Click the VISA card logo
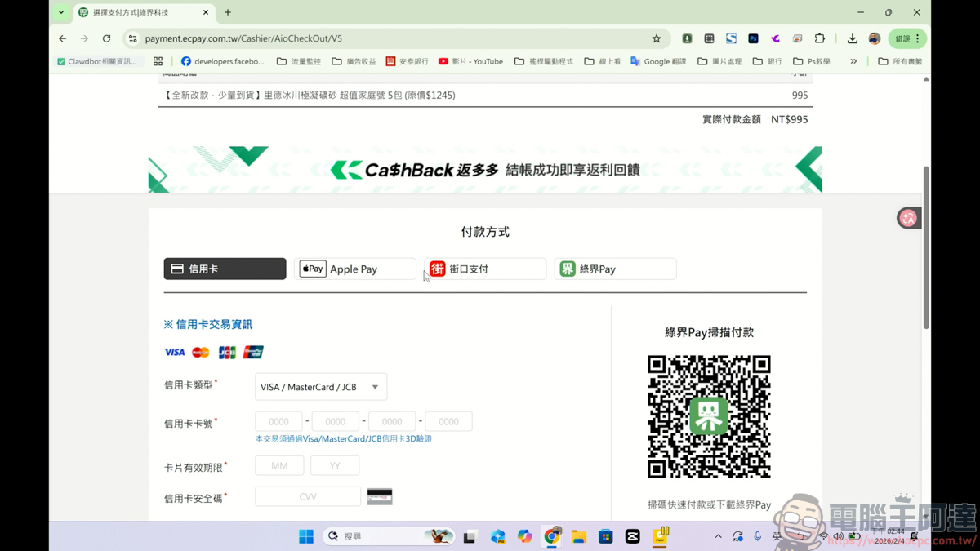 [x=175, y=353]
